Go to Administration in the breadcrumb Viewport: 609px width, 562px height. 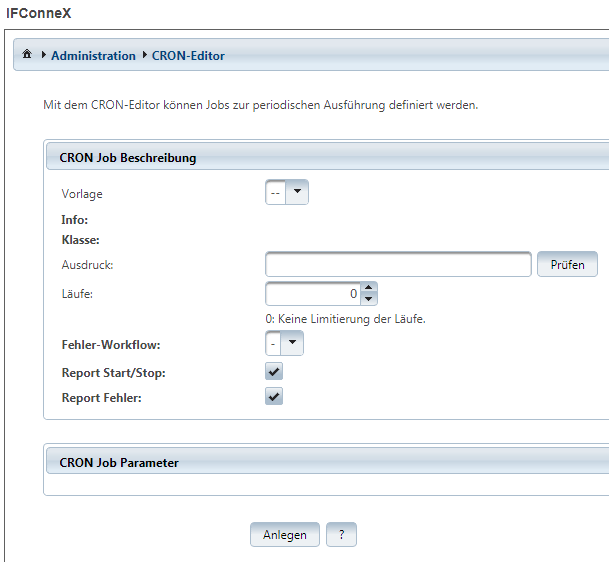click(x=93, y=56)
